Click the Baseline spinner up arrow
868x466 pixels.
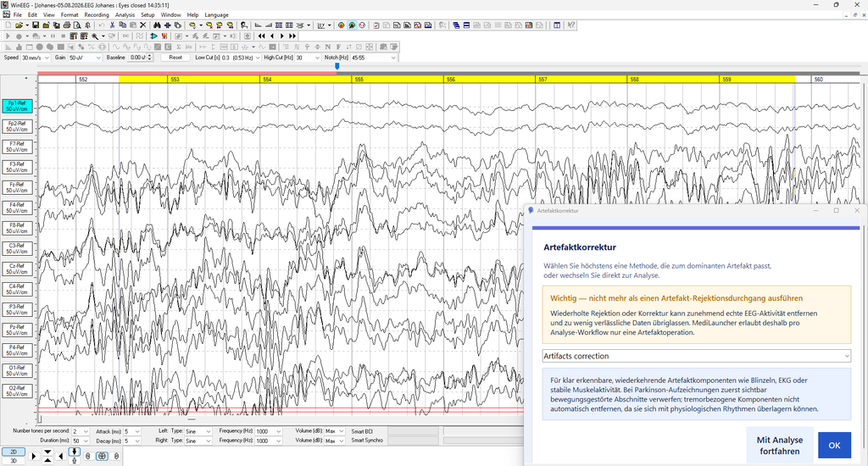point(149,56)
